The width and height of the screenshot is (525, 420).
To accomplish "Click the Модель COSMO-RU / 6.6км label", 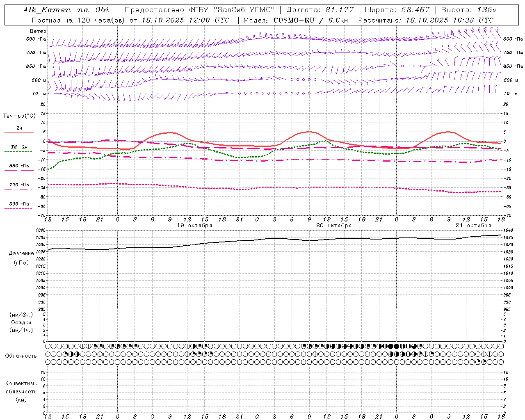I will pyautogui.click(x=295, y=20).
